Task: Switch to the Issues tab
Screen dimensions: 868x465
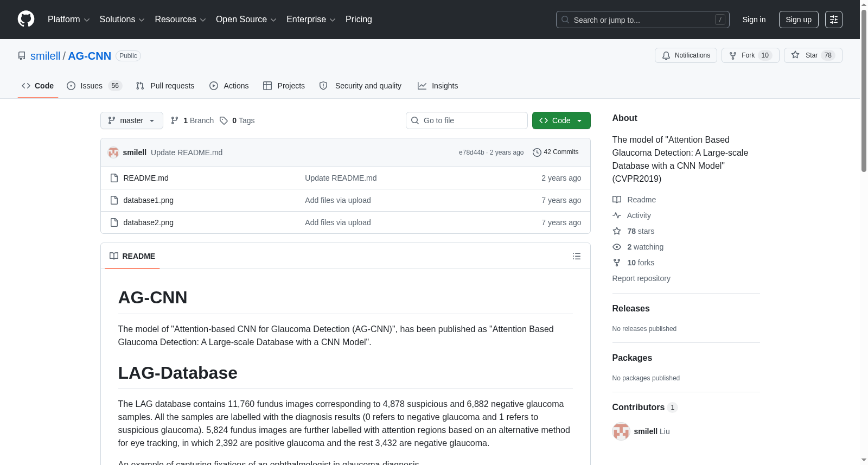Action: pyautogui.click(x=94, y=86)
